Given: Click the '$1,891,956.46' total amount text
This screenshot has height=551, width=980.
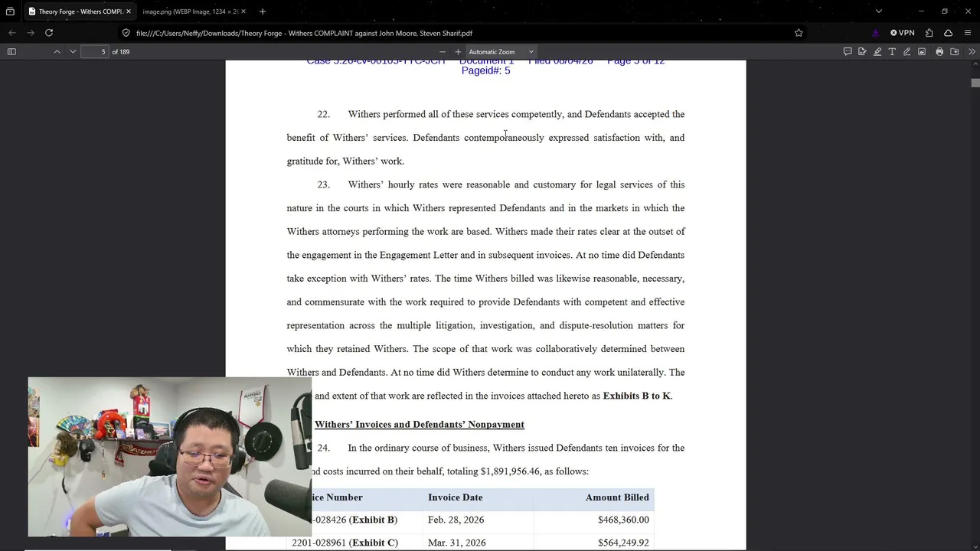Looking at the screenshot, I should (510, 471).
